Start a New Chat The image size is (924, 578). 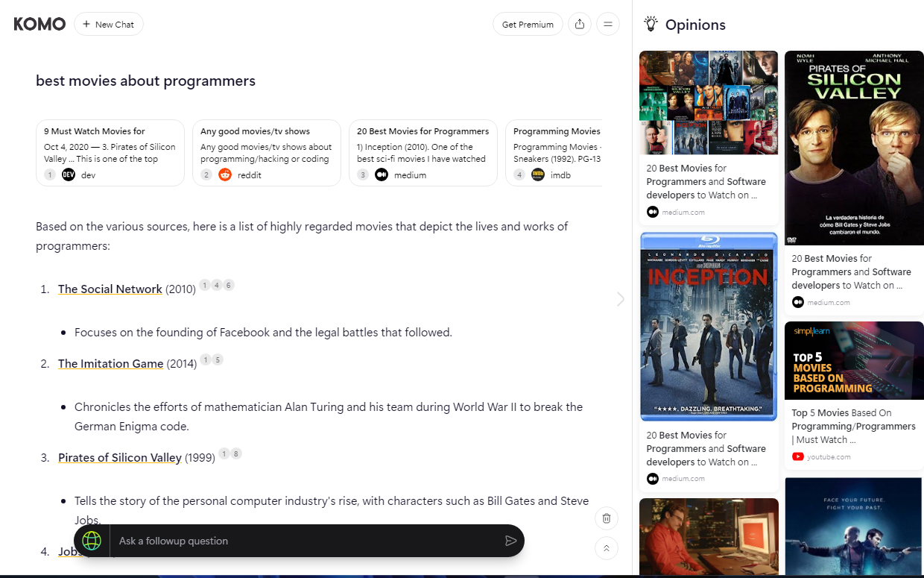109,24
